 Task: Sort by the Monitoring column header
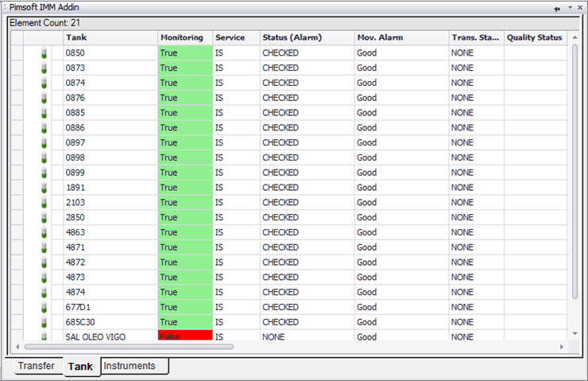[184, 37]
